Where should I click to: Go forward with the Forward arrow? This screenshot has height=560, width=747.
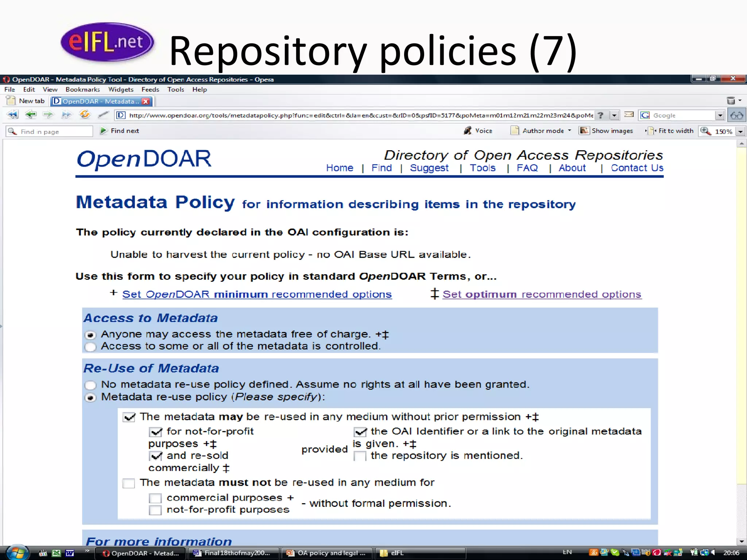(x=48, y=115)
